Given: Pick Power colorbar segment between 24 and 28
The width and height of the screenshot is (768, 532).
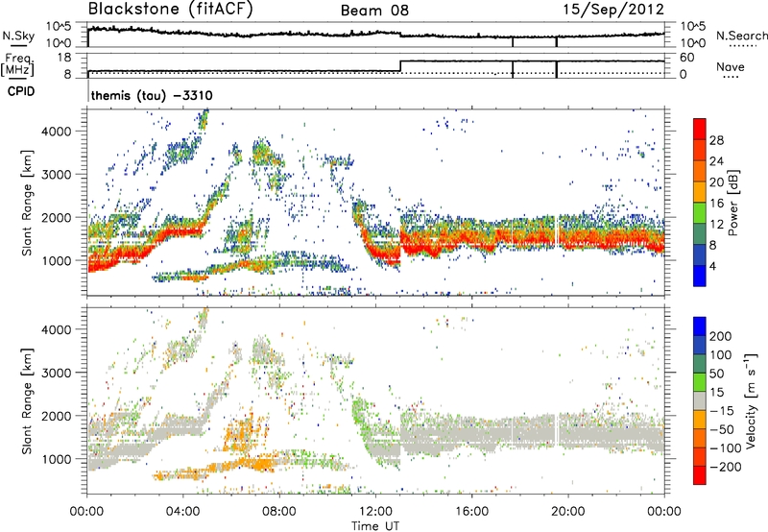Looking at the screenshot, I should pos(700,151).
